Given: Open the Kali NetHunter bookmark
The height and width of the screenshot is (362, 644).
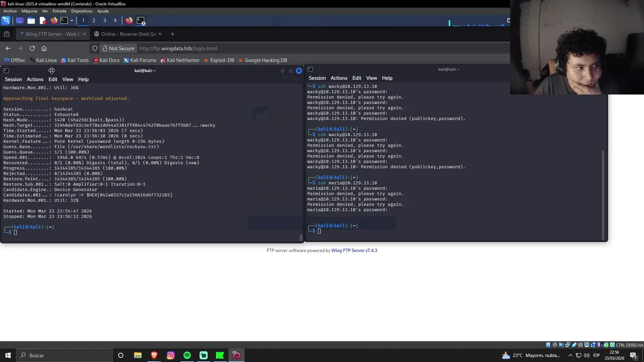Looking at the screenshot, I should [x=180, y=60].
